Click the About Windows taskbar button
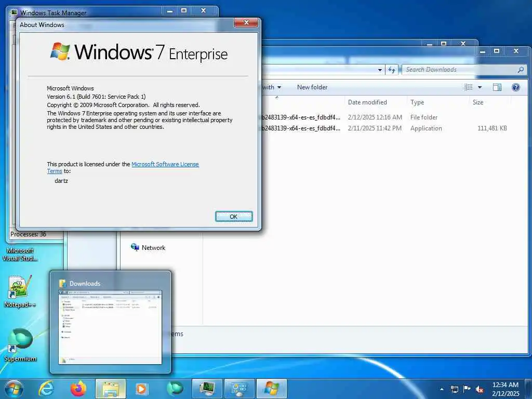The image size is (532, 399). (271, 389)
